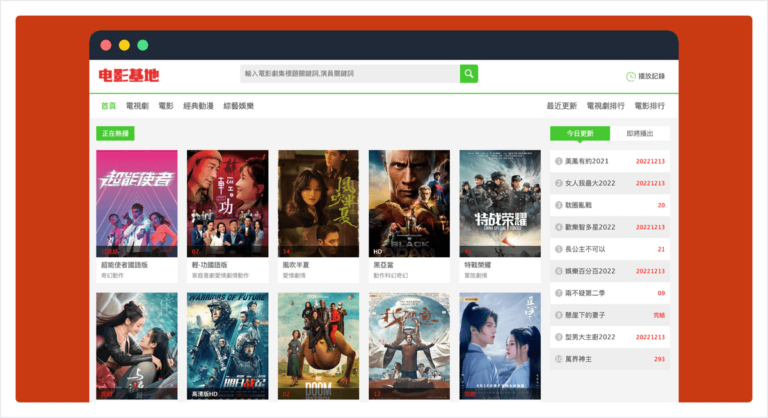
Task: Click the 輕·功國語版 title text
Action: click(x=210, y=265)
